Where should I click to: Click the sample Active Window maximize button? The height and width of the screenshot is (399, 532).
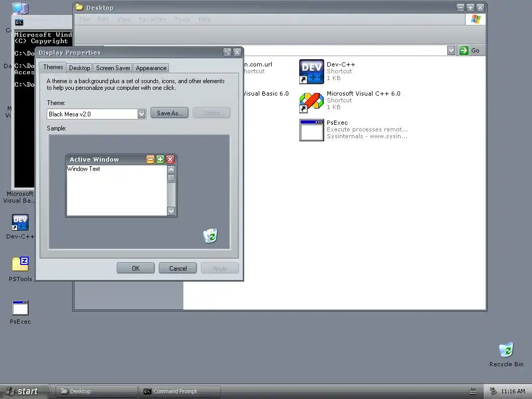point(160,159)
